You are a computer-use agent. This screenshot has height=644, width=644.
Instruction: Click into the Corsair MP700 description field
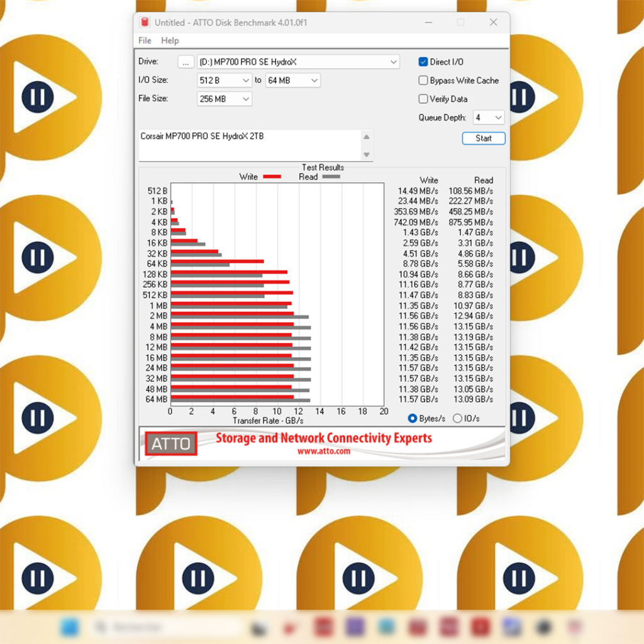250,145
